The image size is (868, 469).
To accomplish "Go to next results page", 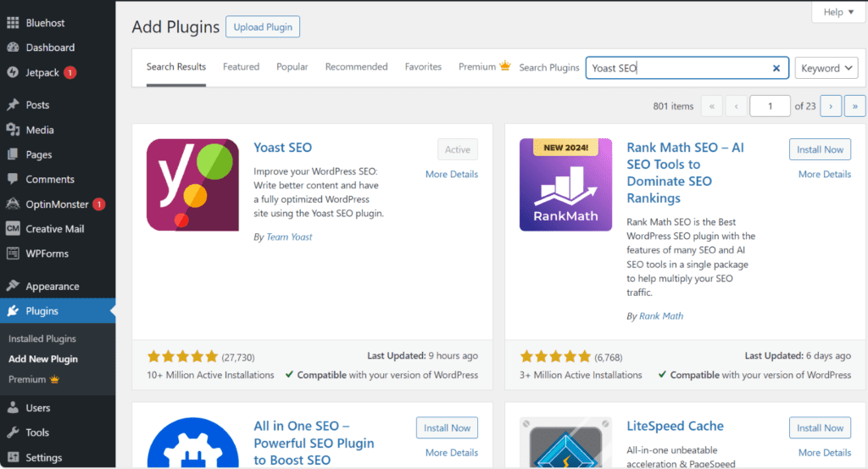I will [x=831, y=106].
